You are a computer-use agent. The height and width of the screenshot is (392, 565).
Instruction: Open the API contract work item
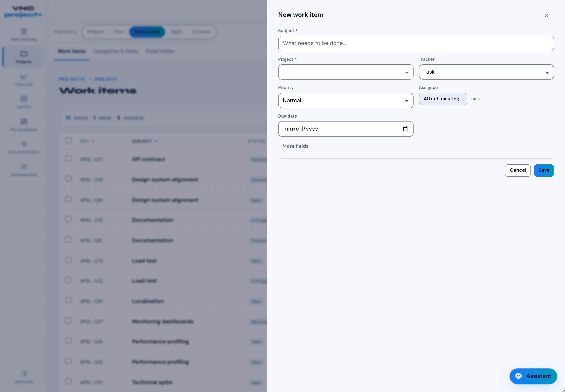(x=149, y=159)
